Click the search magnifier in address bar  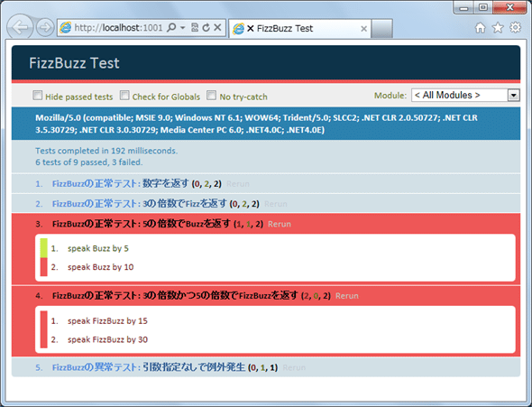[171, 27]
